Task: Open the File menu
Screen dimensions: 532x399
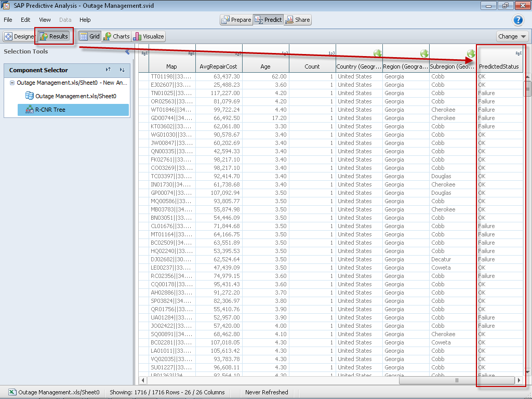Action: click(x=8, y=20)
